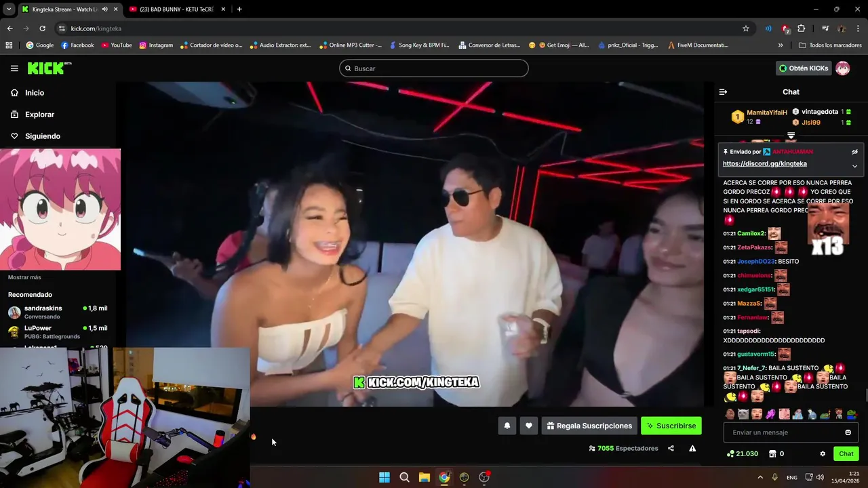The image size is (868, 488).
Task: Open the tab search dropdown arrow
Action: point(9,9)
